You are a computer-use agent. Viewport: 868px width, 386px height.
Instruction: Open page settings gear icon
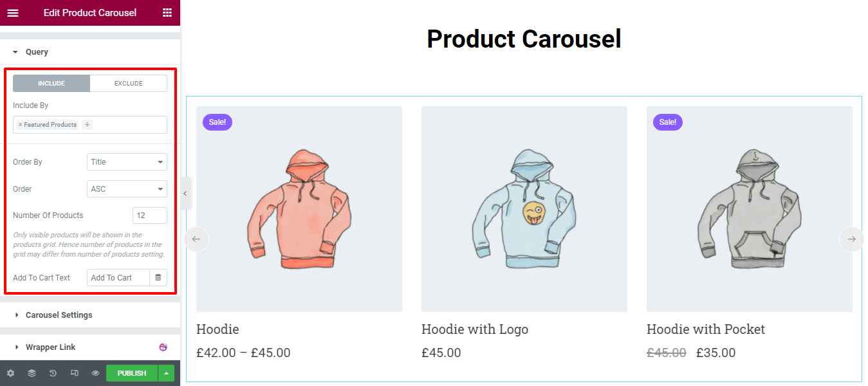(10, 373)
